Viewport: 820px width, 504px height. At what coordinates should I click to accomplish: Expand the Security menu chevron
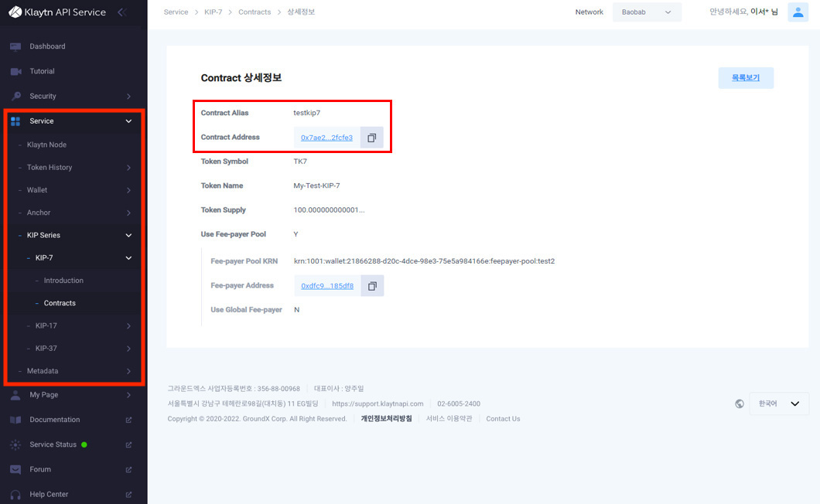click(x=128, y=96)
